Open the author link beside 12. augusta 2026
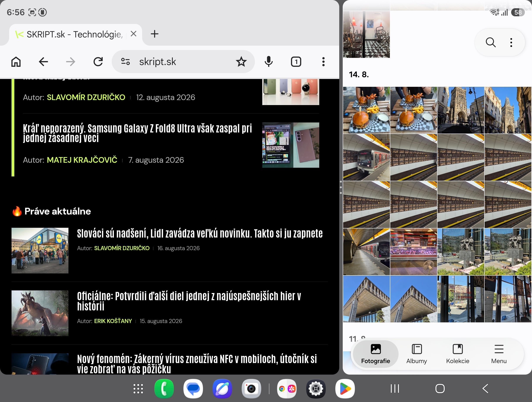532x402 pixels. click(86, 97)
